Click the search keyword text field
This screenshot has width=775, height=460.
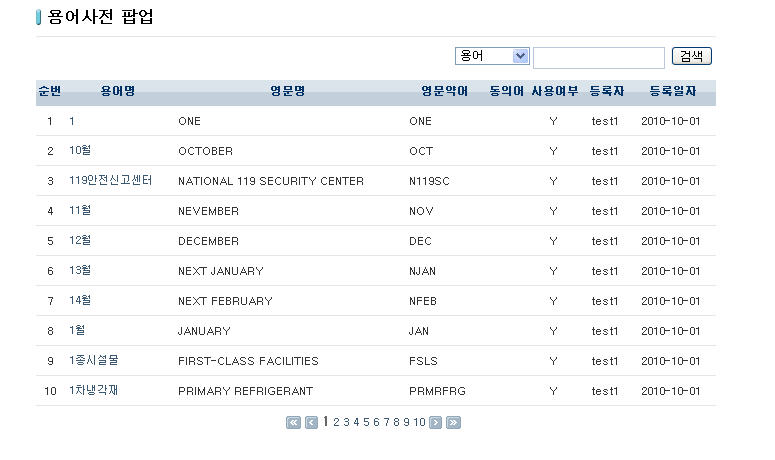(x=598, y=57)
